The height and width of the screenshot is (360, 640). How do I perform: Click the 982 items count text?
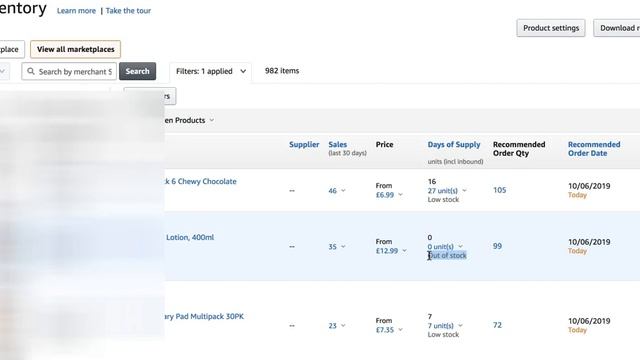282,71
